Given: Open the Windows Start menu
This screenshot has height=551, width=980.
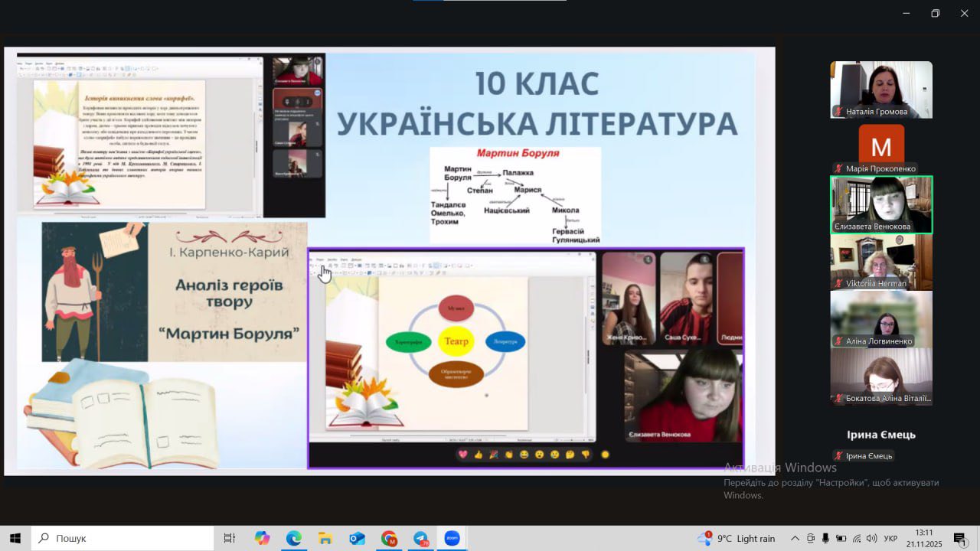Looking at the screenshot, I should point(15,539).
